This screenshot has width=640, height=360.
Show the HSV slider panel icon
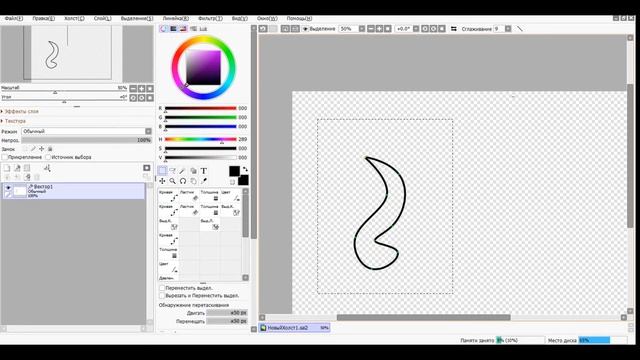click(183, 29)
